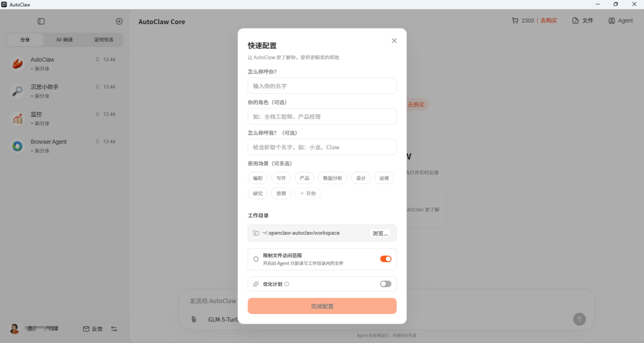Click 浏览... to choose work directory
Viewport: 644px width, 343px height.
click(380, 233)
